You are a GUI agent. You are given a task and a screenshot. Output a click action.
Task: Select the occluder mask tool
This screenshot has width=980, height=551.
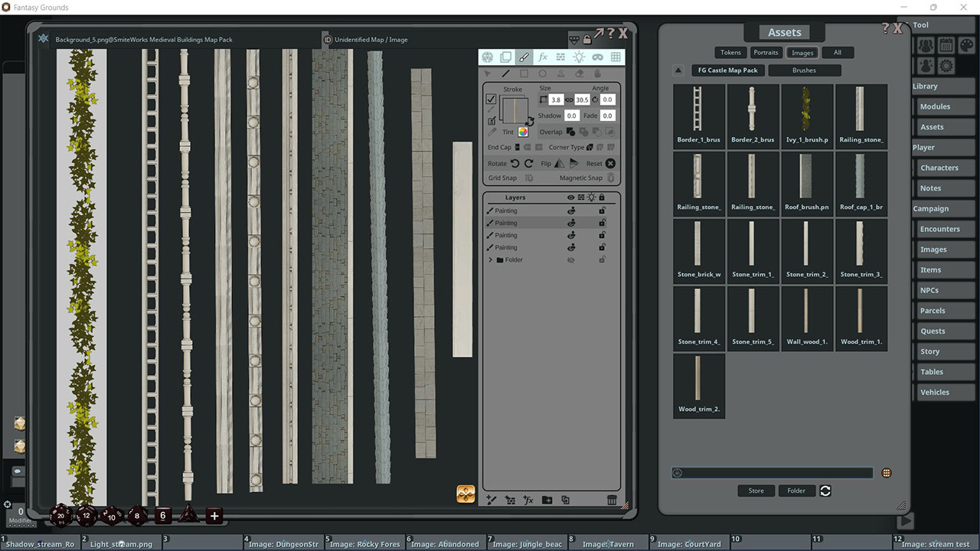(599, 58)
